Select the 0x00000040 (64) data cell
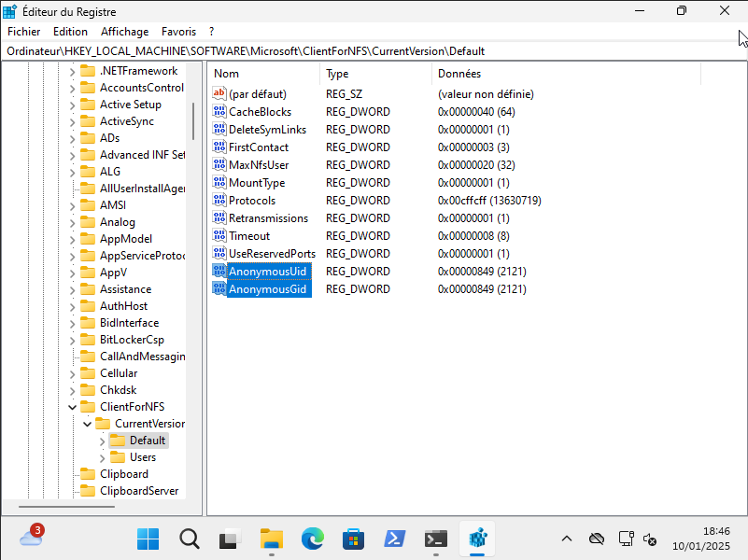 [476, 111]
